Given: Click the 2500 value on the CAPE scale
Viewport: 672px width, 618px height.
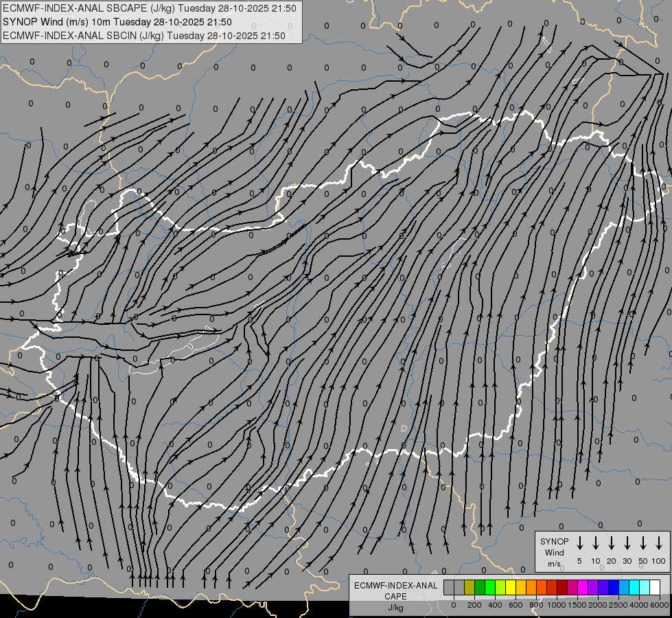Looking at the screenshot, I should point(618,605).
